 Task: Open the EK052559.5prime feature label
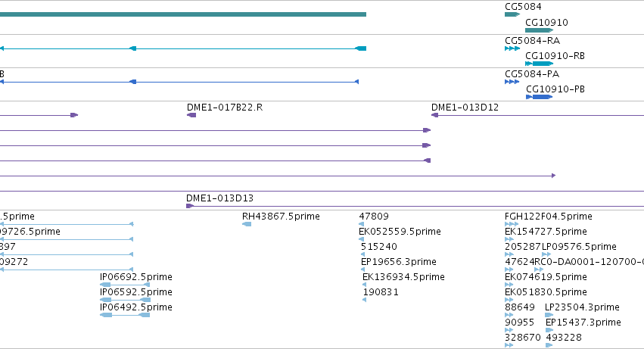pyautogui.click(x=400, y=232)
